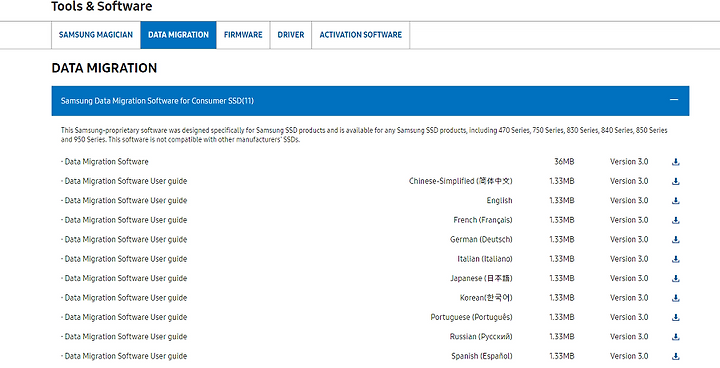This screenshot has width=720, height=368.
Task: Download the German user guide
Action: pyautogui.click(x=675, y=239)
